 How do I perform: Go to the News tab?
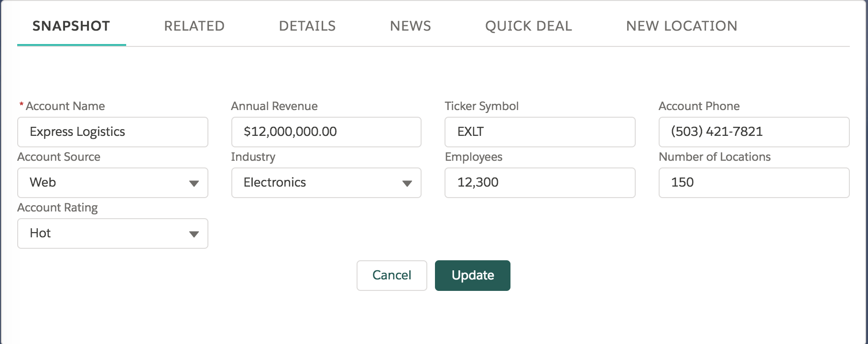(x=410, y=26)
